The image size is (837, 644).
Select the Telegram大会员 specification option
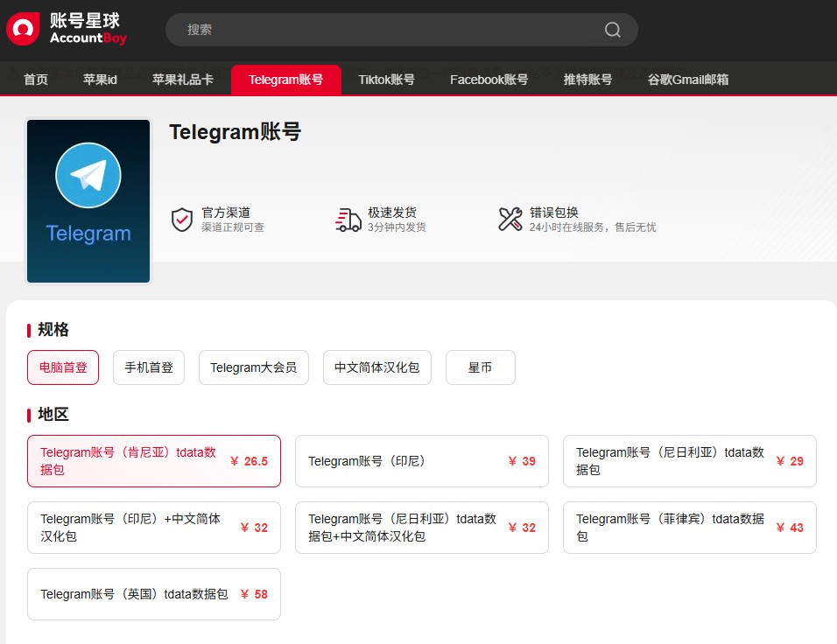coord(254,367)
